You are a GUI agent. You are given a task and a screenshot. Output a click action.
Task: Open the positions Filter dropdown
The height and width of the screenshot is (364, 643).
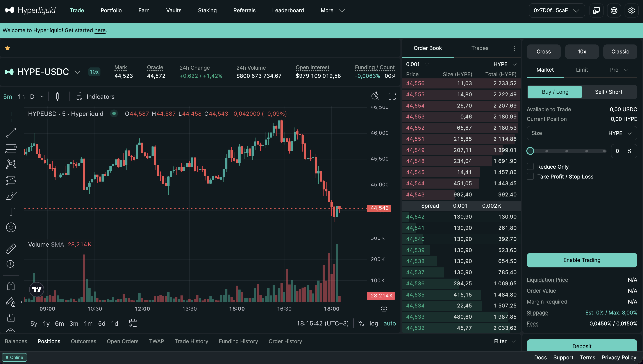(505, 341)
